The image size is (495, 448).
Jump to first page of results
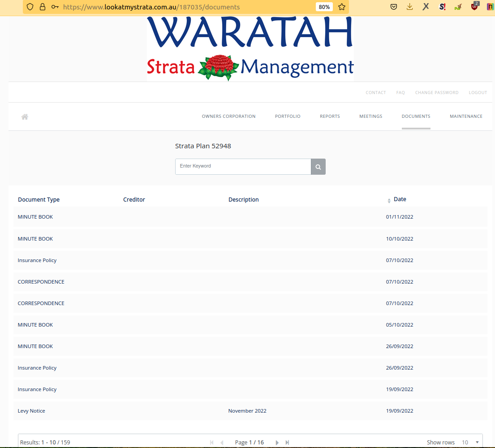pyautogui.click(x=211, y=442)
